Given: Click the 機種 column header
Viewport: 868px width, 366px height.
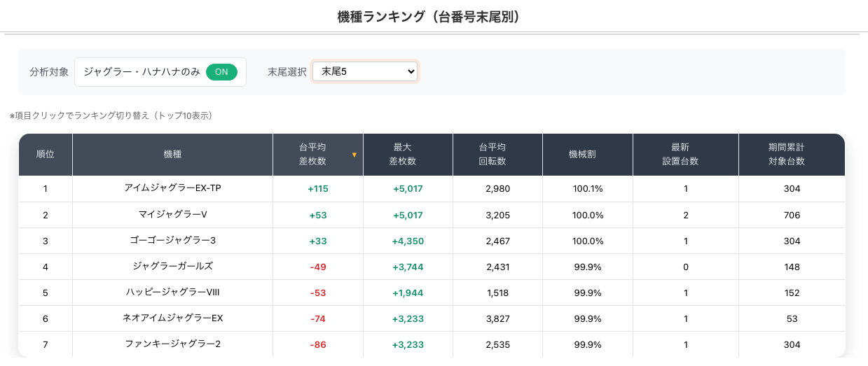Looking at the screenshot, I should click(172, 155).
